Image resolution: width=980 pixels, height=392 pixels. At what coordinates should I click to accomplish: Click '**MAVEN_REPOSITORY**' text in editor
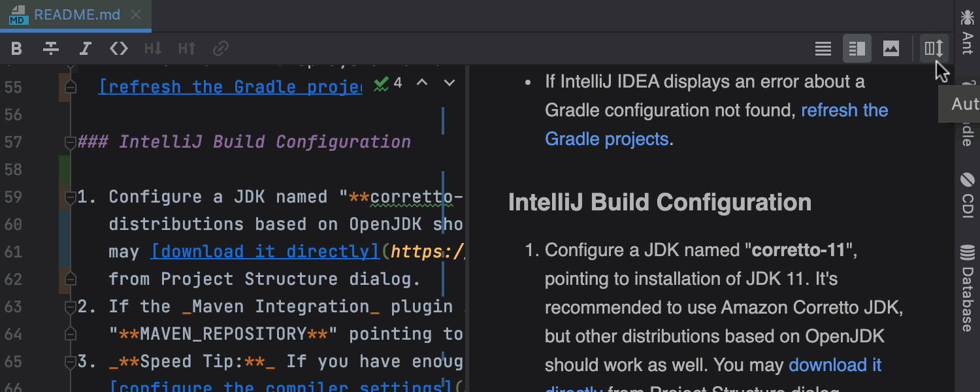click(x=223, y=334)
